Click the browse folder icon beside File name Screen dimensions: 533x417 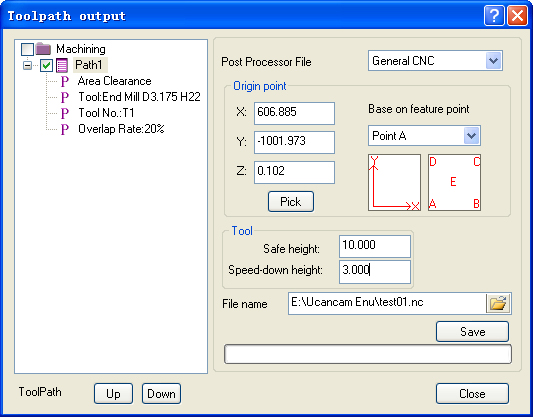498,303
